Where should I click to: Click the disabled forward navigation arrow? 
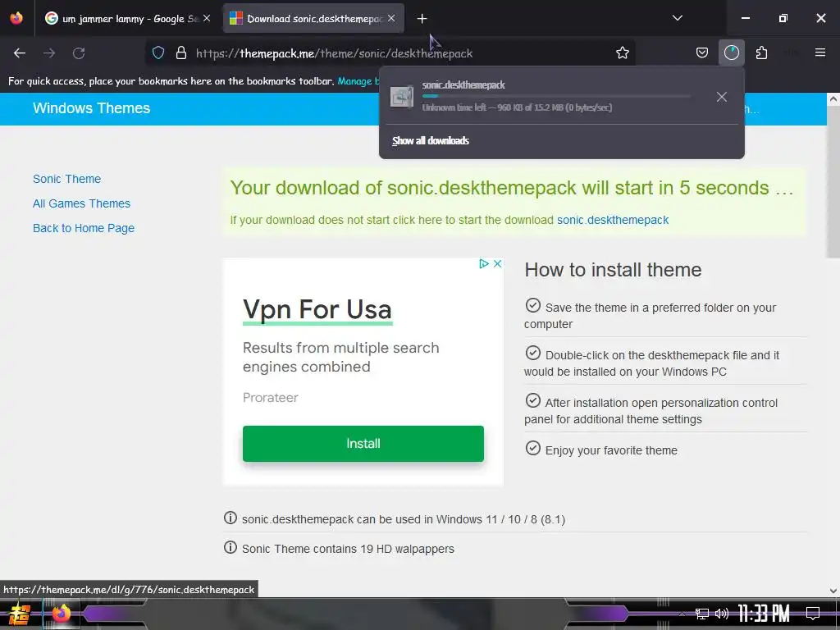coord(49,53)
